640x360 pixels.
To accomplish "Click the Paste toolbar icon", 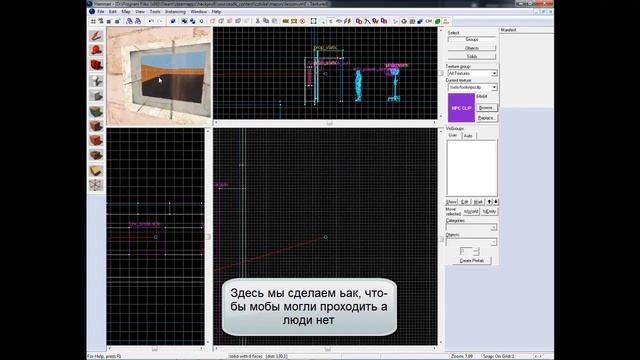I will tap(274, 21).
